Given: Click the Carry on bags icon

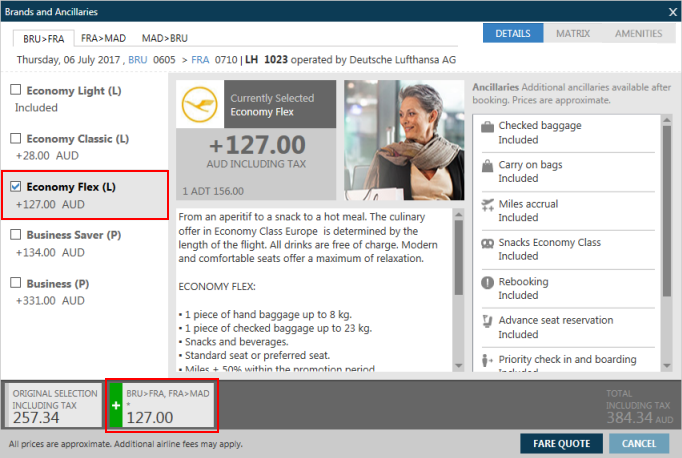Looking at the screenshot, I should [486, 166].
